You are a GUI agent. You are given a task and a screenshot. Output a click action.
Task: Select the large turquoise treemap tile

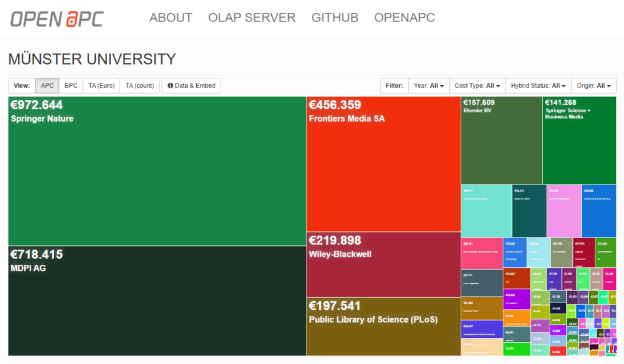click(486, 211)
